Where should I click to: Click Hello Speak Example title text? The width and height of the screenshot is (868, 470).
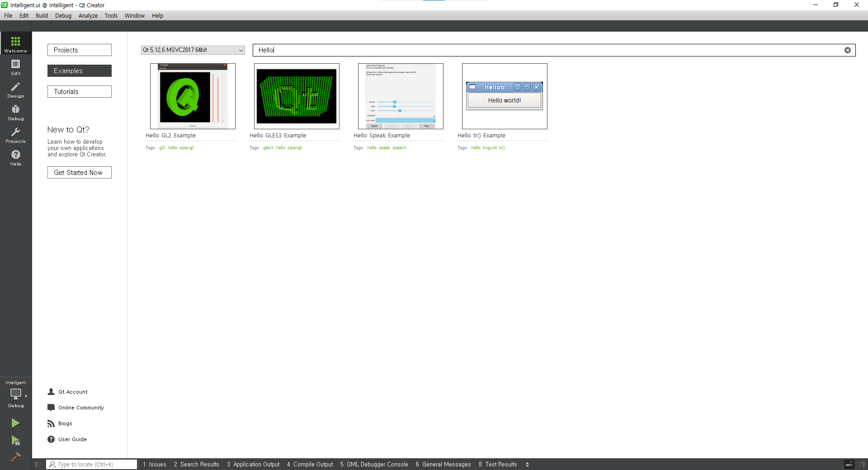(x=382, y=136)
